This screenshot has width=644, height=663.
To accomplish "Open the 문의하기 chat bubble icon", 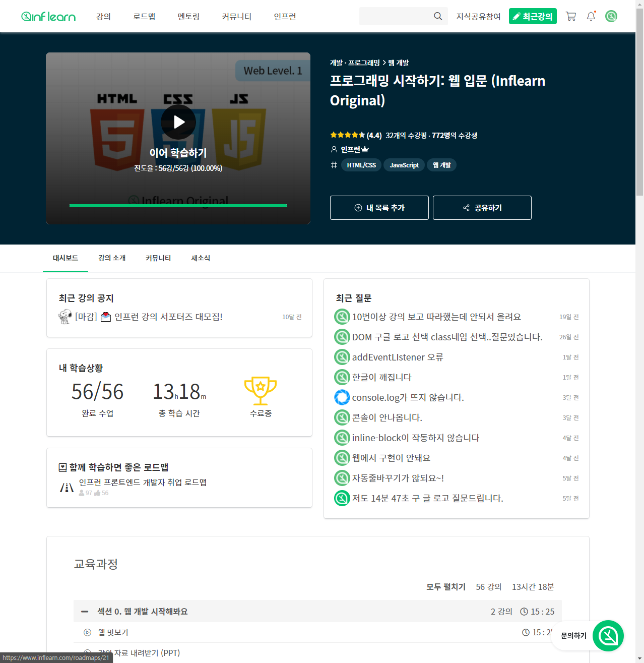I will click(x=608, y=636).
